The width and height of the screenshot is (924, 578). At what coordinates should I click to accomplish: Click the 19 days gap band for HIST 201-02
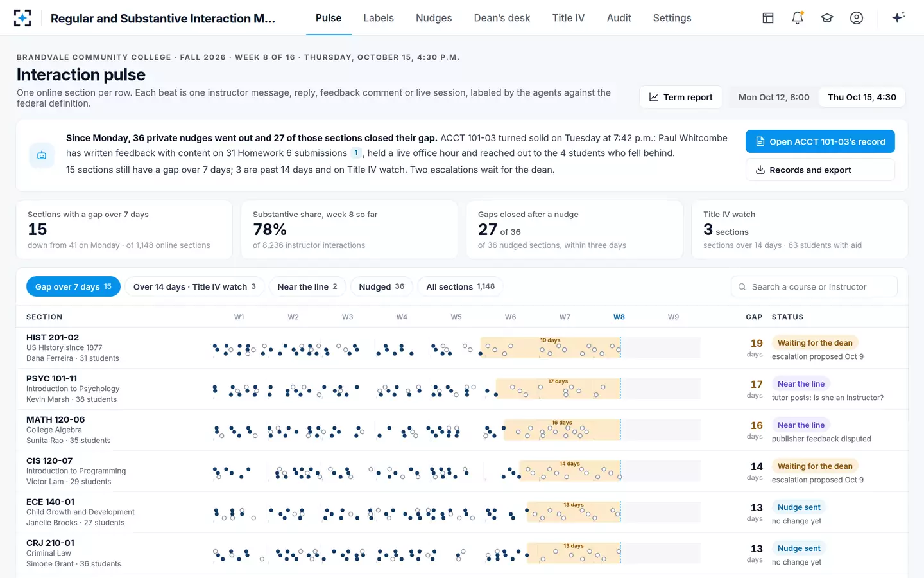click(x=551, y=347)
